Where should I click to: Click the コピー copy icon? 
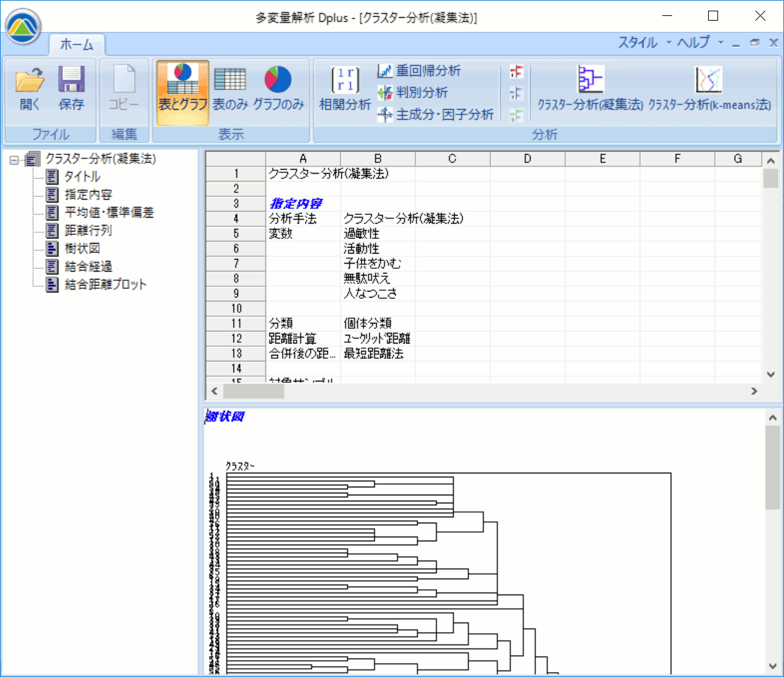[124, 88]
